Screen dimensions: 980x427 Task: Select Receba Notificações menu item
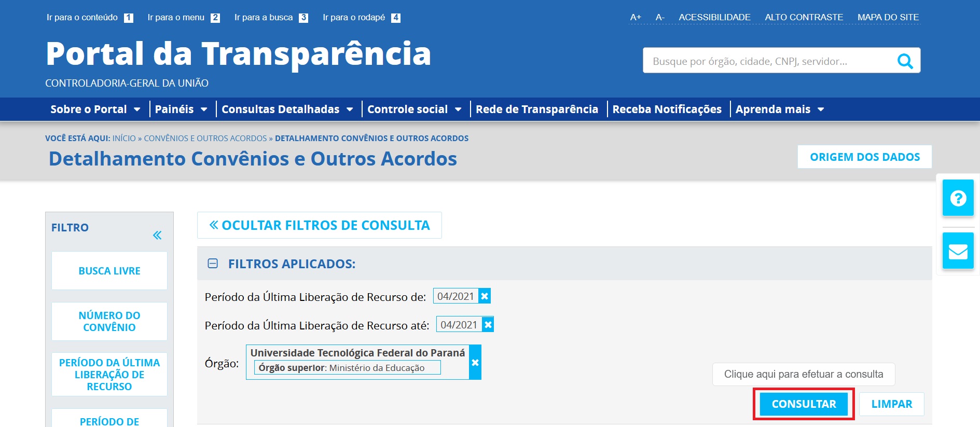(x=667, y=109)
